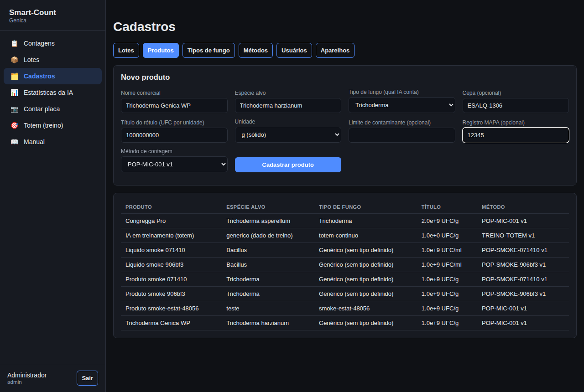Open the Tipo de fungo dropdown
This screenshot has height=392, width=584.
click(x=402, y=105)
